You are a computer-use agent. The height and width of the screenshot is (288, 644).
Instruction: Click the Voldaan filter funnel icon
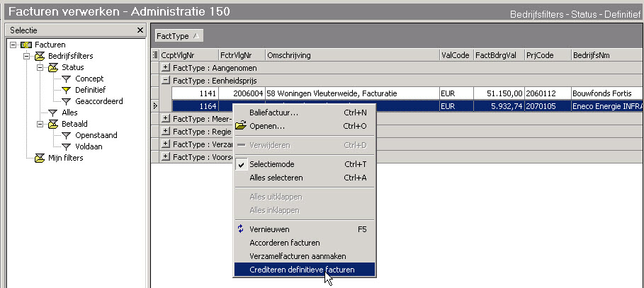66,146
